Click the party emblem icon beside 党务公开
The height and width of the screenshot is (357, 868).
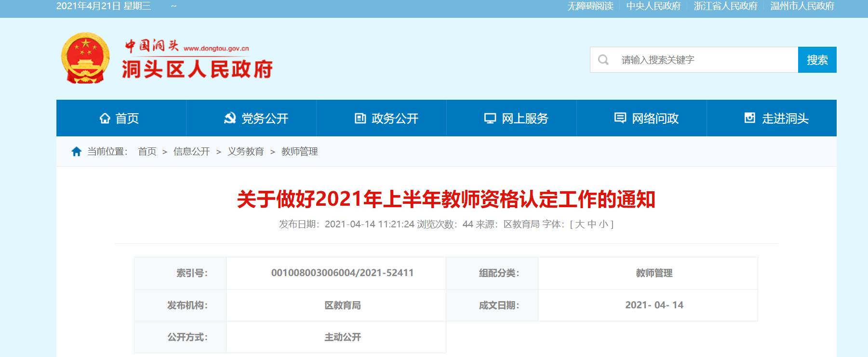click(230, 118)
